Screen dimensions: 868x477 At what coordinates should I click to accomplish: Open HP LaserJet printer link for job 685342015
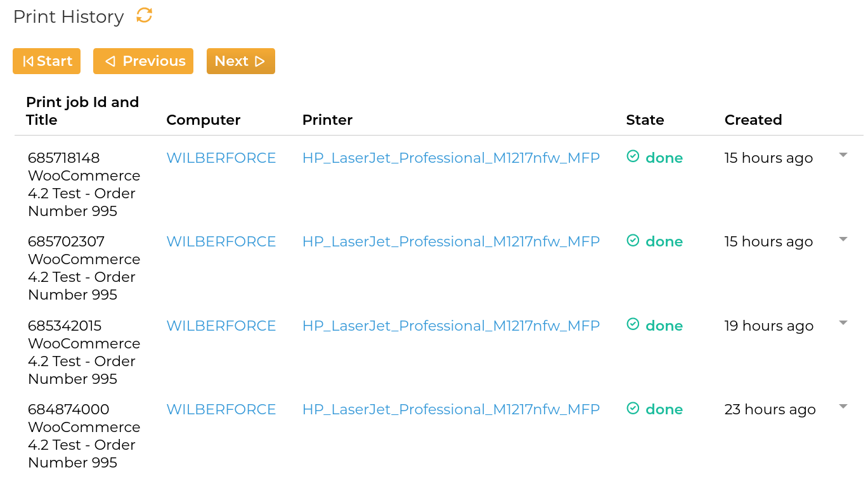(451, 326)
